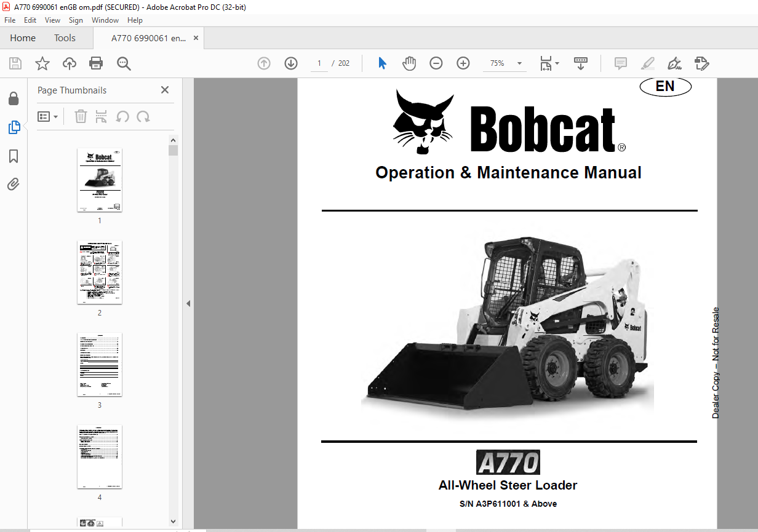Zoom in with plus button
Viewport: 758px width, 532px height.
click(463, 63)
